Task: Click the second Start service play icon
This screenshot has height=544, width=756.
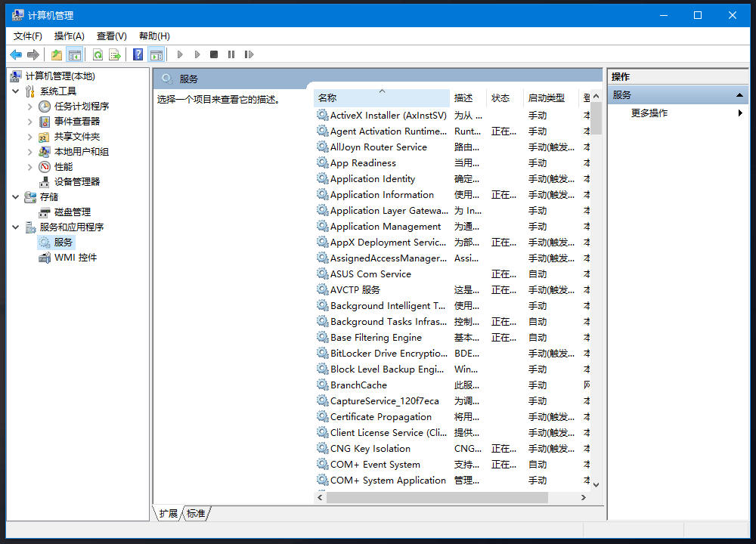Action: click(x=197, y=55)
